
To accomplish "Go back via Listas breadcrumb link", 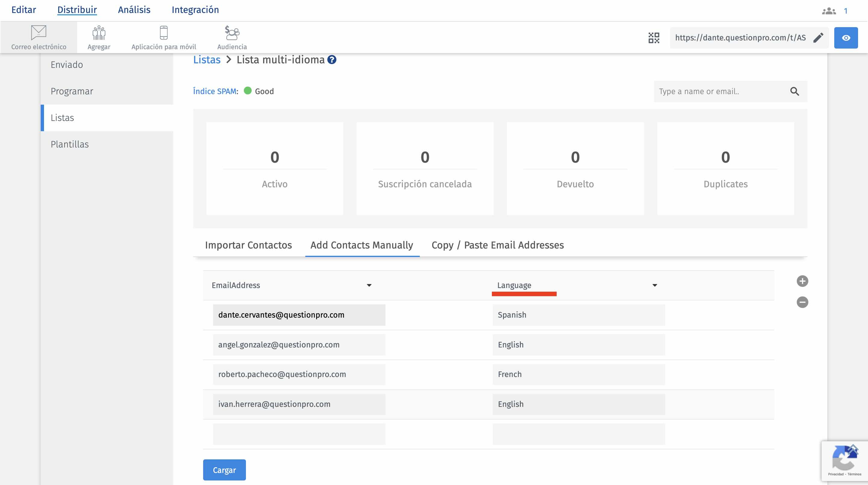I will (206, 60).
